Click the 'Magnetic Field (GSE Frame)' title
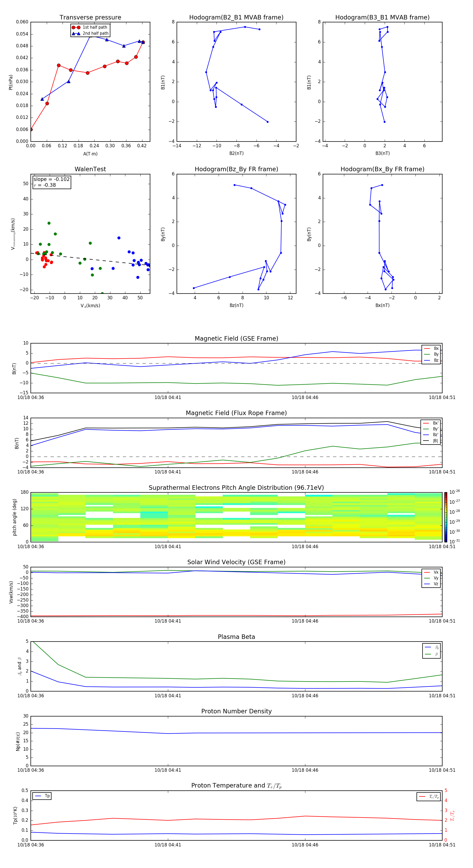Image resolution: width=473 pixels, height=868 pixels. (236, 339)
